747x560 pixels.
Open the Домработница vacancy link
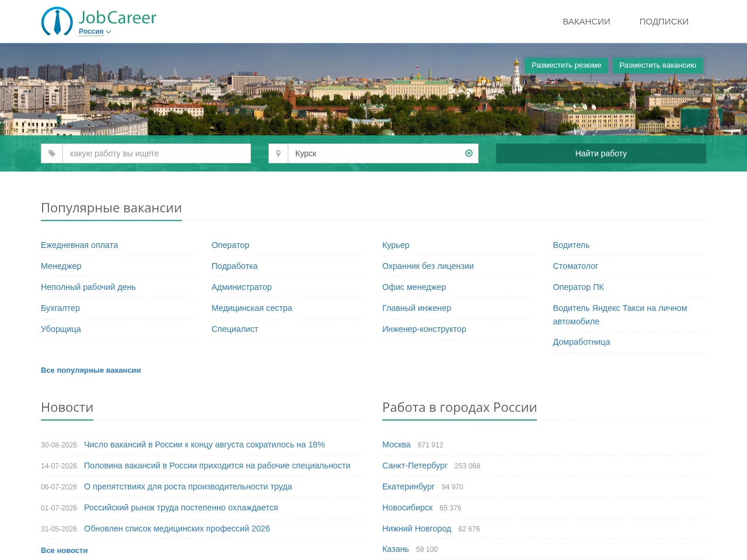[x=581, y=342]
